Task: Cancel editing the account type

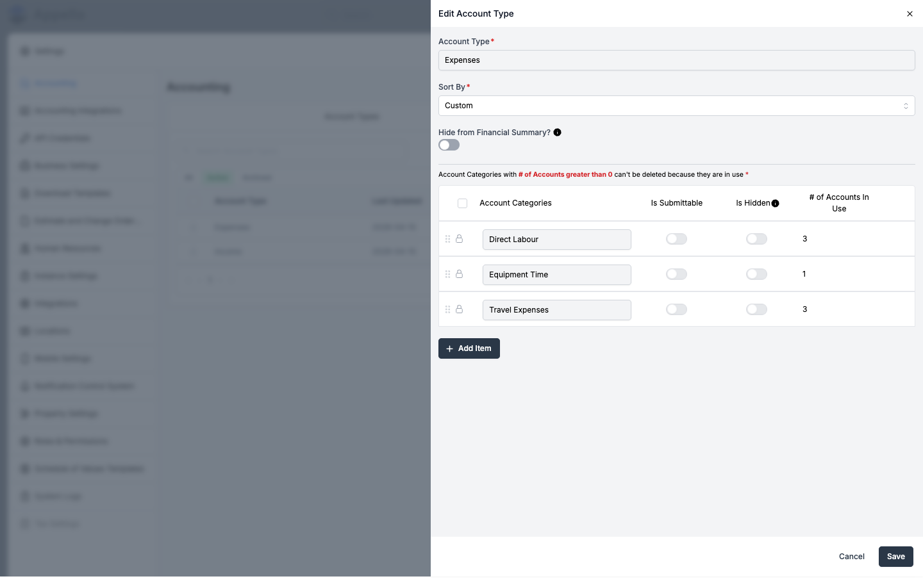Action: pyautogui.click(x=852, y=557)
